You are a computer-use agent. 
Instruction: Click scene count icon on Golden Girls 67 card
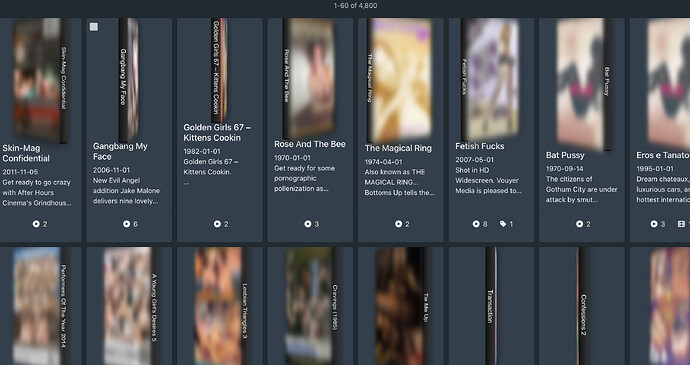pyautogui.click(x=217, y=224)
